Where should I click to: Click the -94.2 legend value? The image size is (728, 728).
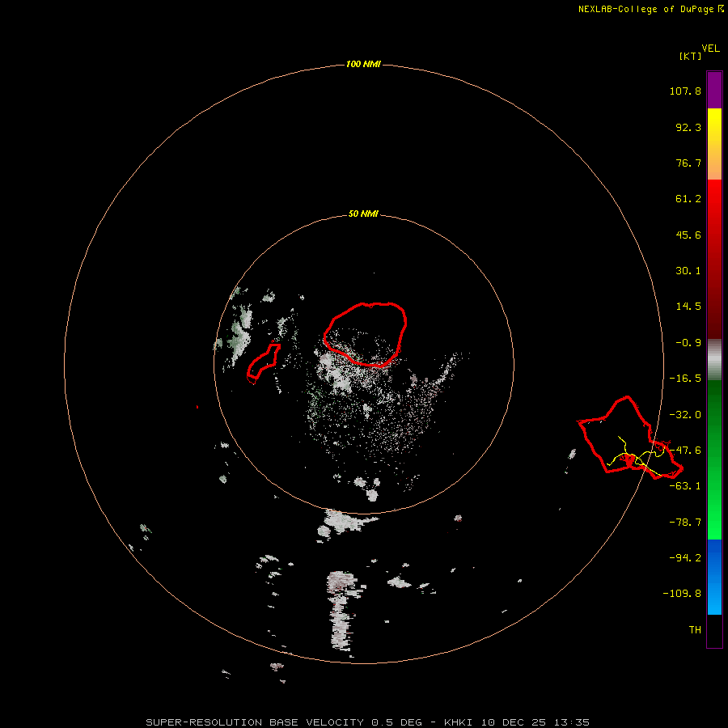(685, 557)
